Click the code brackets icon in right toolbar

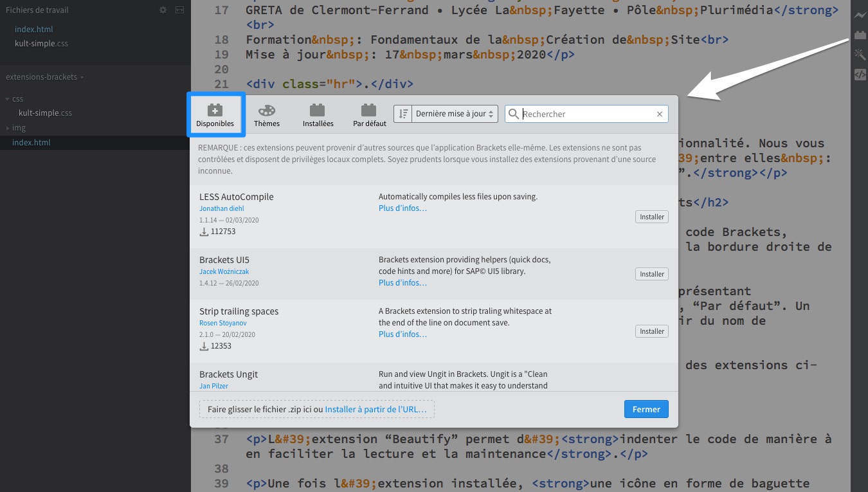[860, 75]
